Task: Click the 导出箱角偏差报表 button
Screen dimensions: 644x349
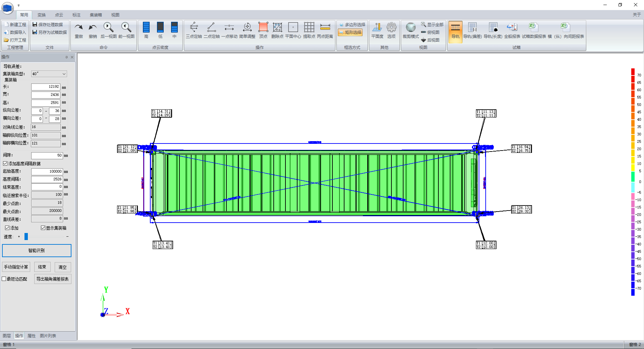Action: pyautogui.click(x=53, y=279)
